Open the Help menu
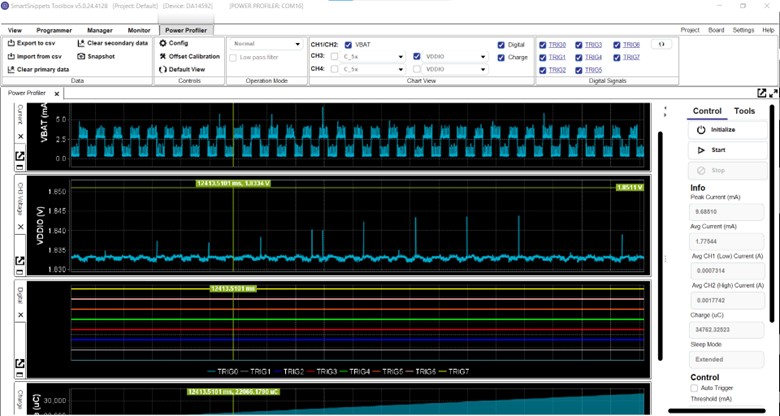Viewport: 780px width, 416px height. tap(768, 30)
